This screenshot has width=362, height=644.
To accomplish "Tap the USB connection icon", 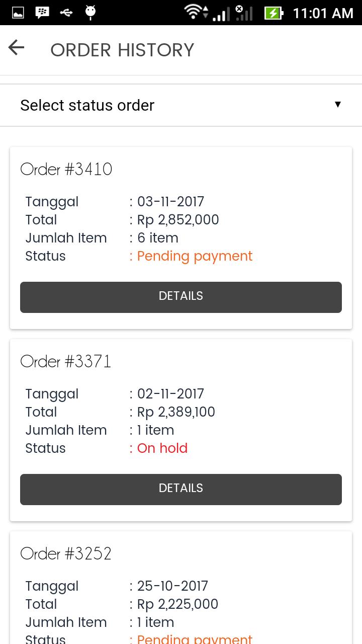I will tap(66, 13).
